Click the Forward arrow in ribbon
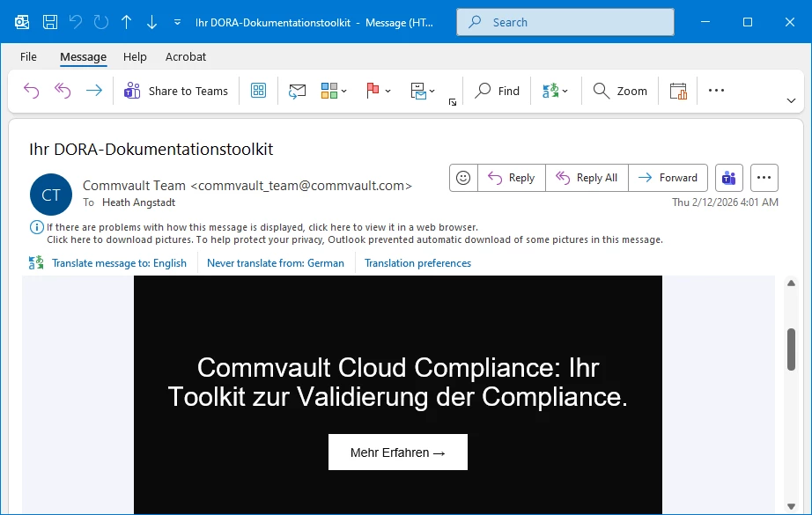The height and width of the screenshot is (515, 812). click(94, 91)
